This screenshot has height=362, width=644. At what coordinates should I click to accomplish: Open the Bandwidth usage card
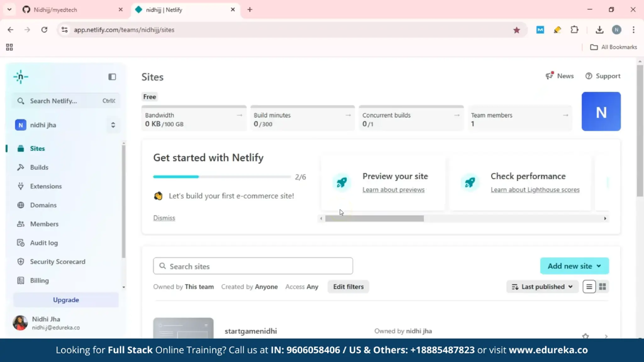pyautogui.click(x=194, y=118)
